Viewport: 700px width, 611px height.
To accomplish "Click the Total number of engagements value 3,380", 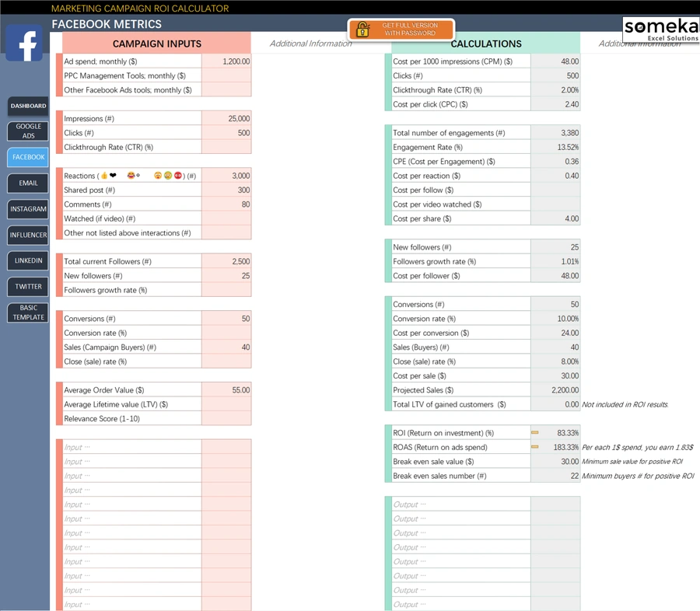I will point(555,133).
